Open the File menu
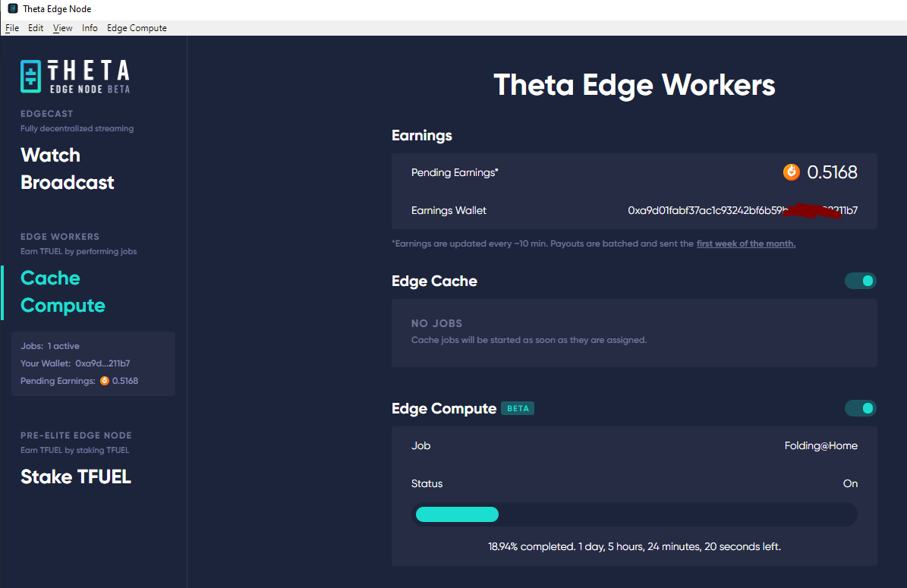Viewport: 907px width, 588px height. click(12, 28)
